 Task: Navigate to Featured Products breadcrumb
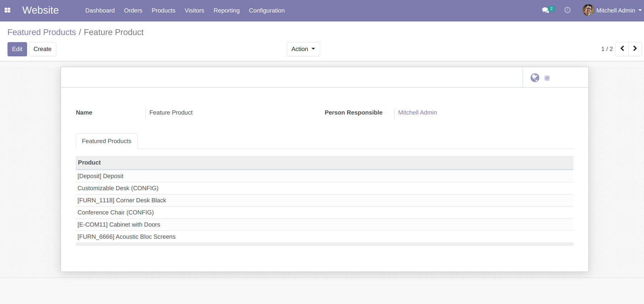[x=42, y=32]
